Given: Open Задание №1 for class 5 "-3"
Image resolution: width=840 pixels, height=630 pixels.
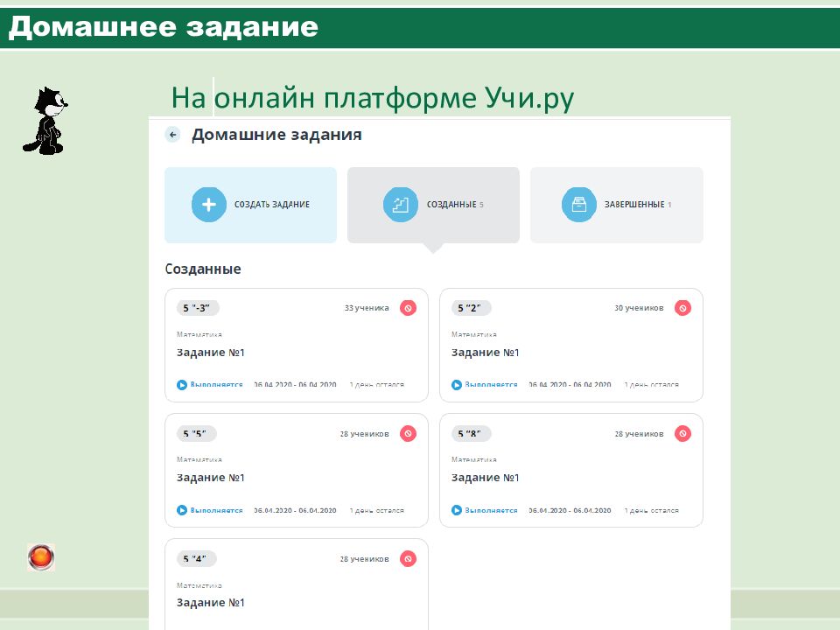Looking at the screenshot, I should 211,353.
